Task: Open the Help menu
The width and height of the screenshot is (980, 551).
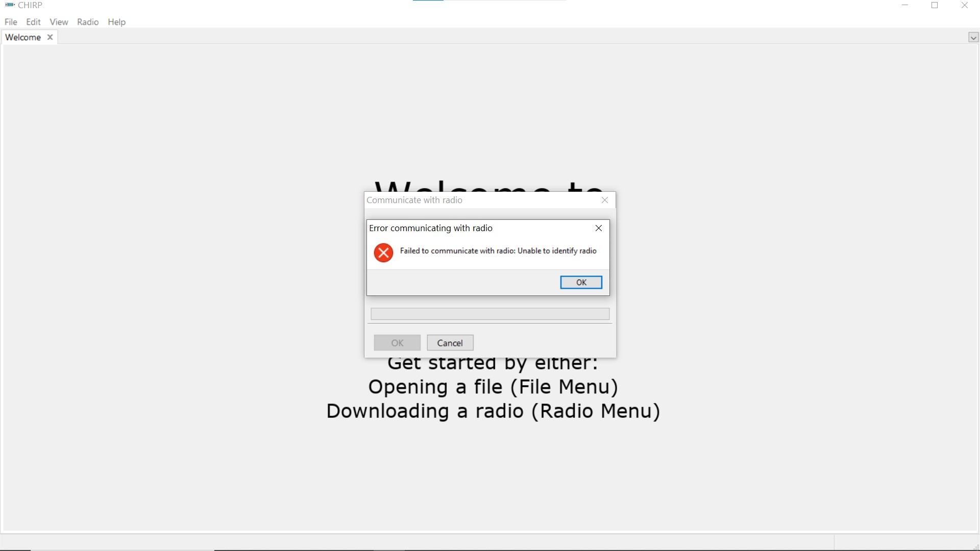Action: click(116, 22)
